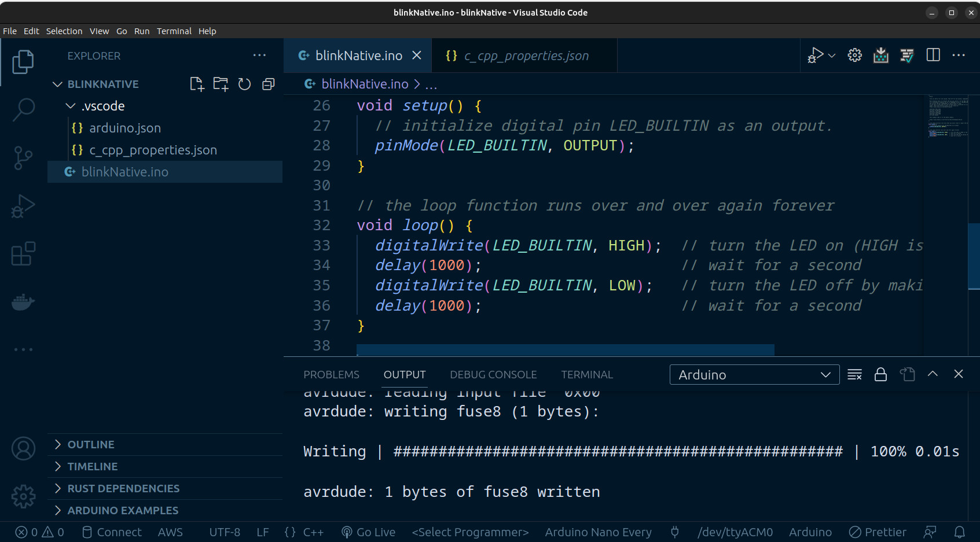Open the Docker view
Viewport: 980px width, 542px height.
(23, 301)
